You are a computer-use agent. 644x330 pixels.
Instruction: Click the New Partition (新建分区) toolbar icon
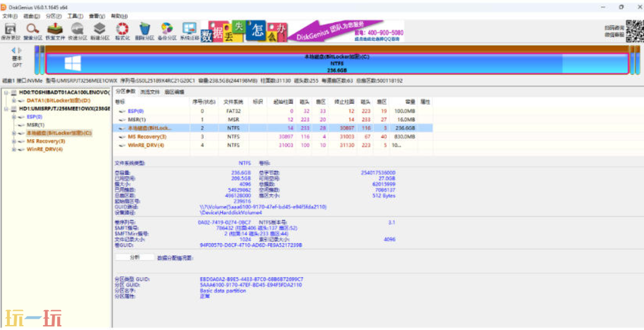coord(99,31)
